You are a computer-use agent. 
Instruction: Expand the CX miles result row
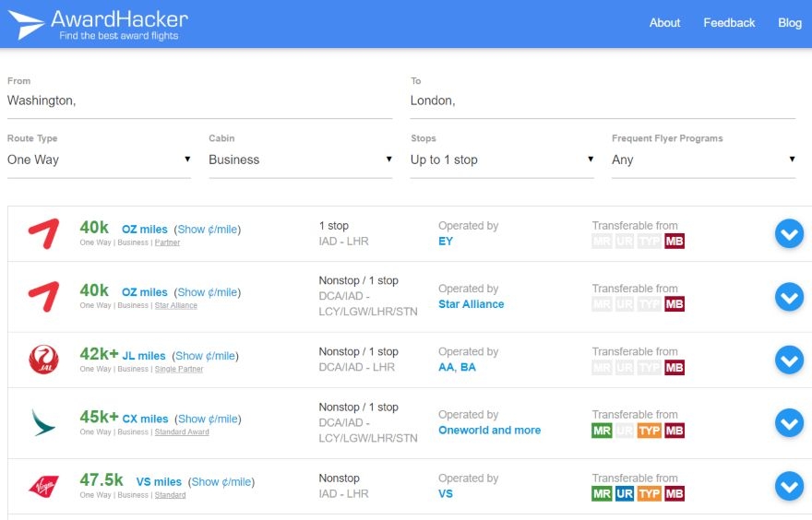tap(789, 423)
